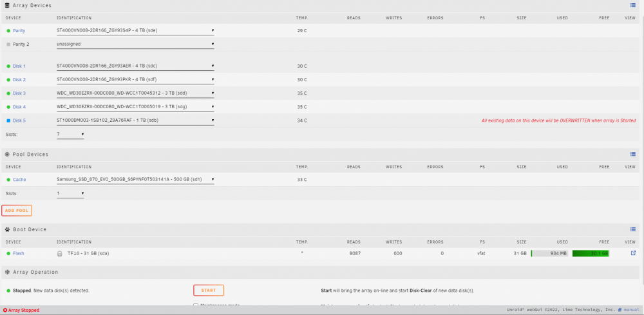Image resolution: width=644 pixels, height=315 pixels.
Task: Click the Array Devices section header icon
Action: pyautogui.click(x=7, y=5)
